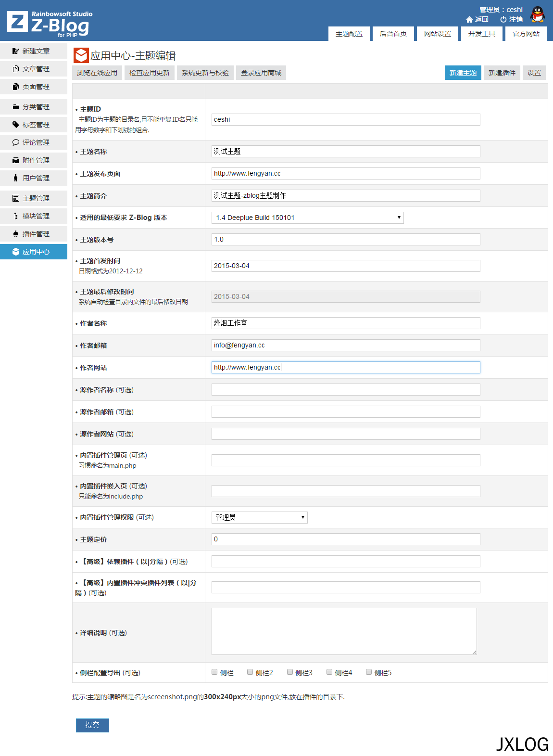The width and height of the screenshot is (553, 756).
Task: Open the 官方网站 top tab
Action: click(526, 34)
